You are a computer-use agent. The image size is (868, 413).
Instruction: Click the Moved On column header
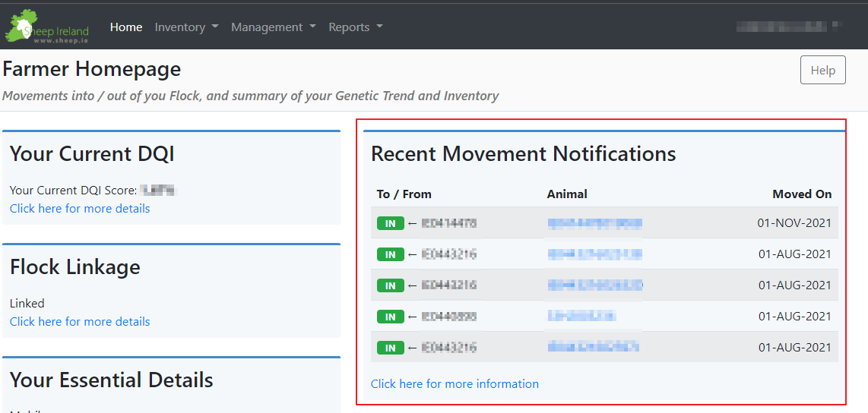point(802,194)
